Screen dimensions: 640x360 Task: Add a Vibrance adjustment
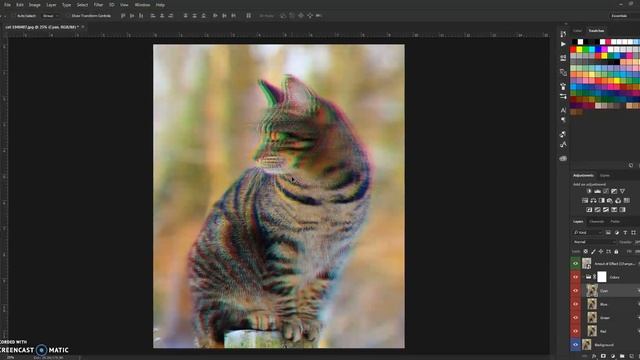(x=622, y=191)
